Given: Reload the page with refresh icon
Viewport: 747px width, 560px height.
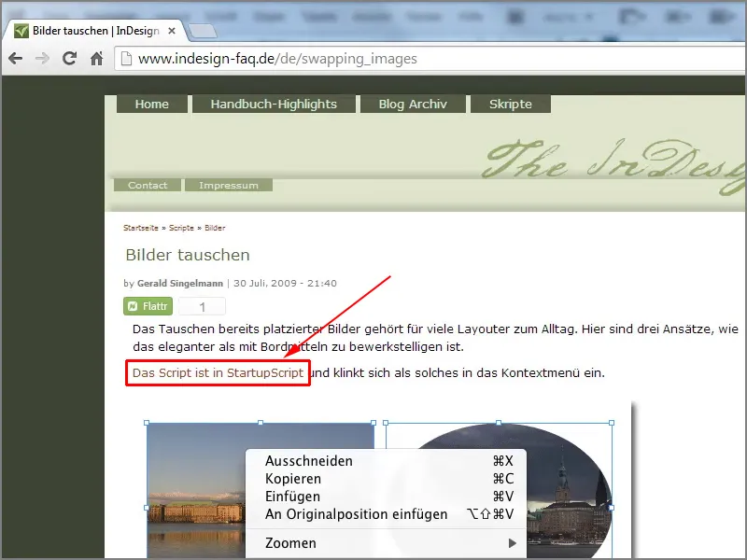Looking at the screenshot, I should click(x=70, y=58).
